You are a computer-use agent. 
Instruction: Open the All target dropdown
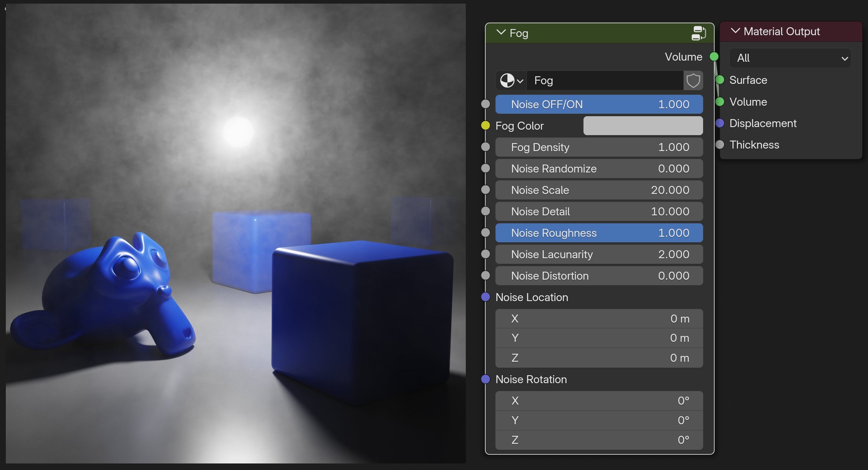coord(790,58)
